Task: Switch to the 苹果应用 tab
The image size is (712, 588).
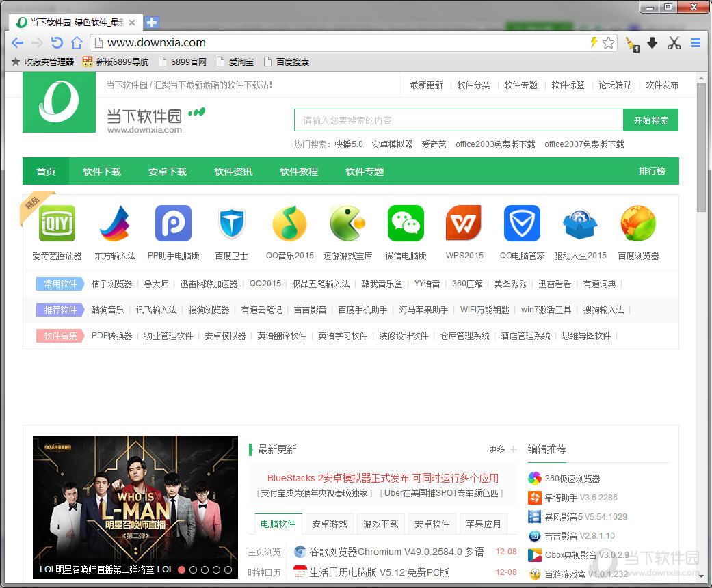Action: point(483,524)
